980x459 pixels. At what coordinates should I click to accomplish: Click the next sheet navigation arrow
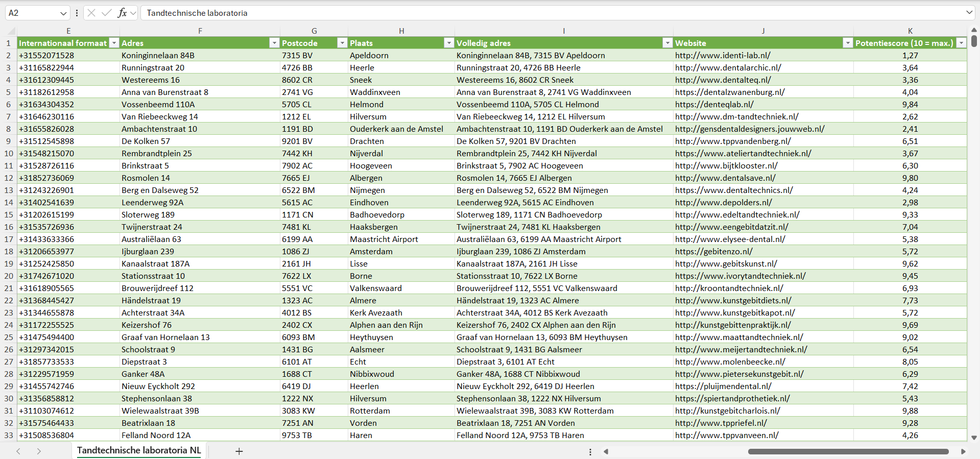tap(39, 451)
